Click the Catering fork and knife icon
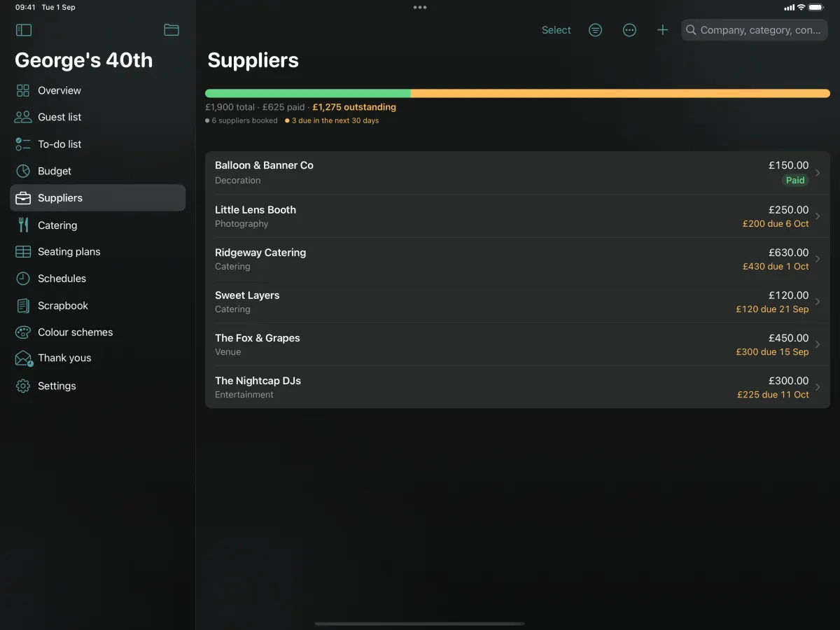 (x=23, y=225)
